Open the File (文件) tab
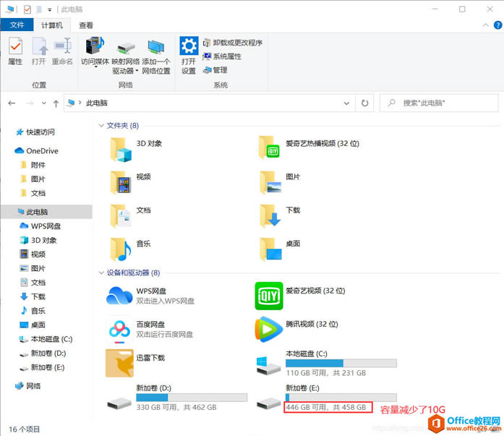This screenshot has width=504, height=436. (17, 25)
